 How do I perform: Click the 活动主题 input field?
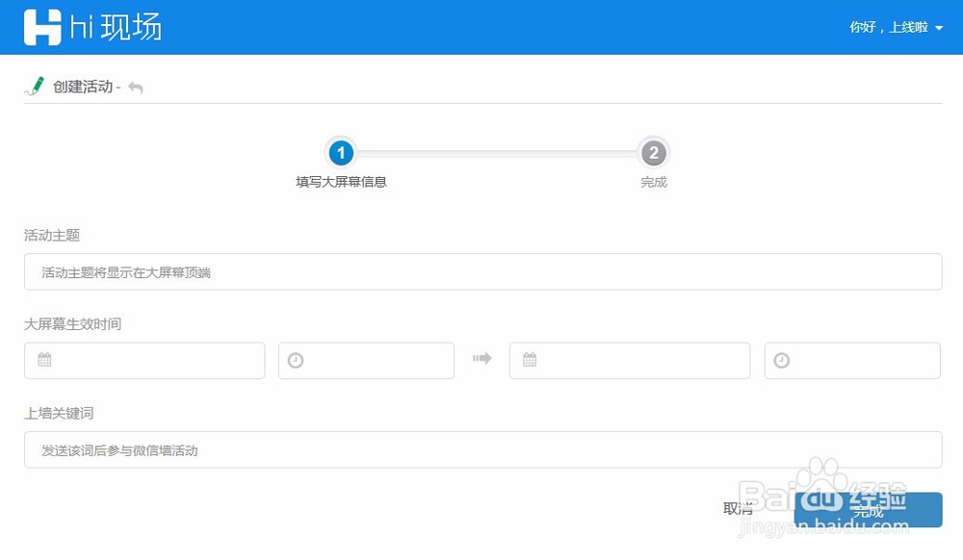[x=481, y=271]
